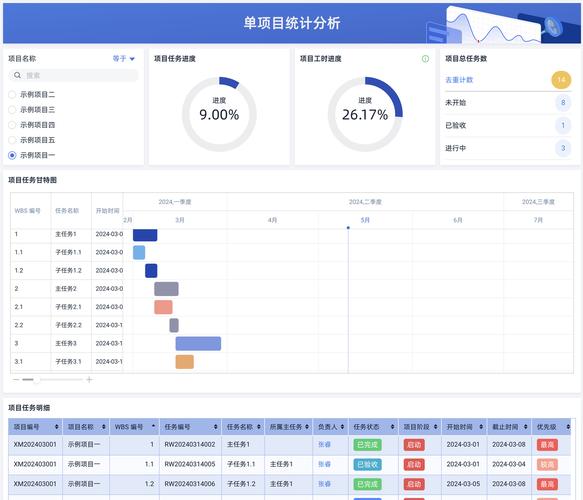Viewport: 583px width, 500px height.
Task: Open the 等于 filter condition dropdown
Action: tap(123, 58)
